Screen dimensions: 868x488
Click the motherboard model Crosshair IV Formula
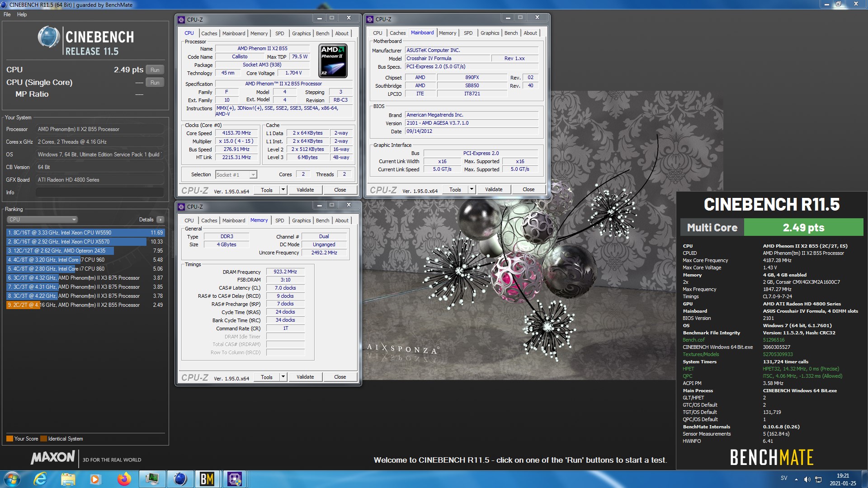448,58
